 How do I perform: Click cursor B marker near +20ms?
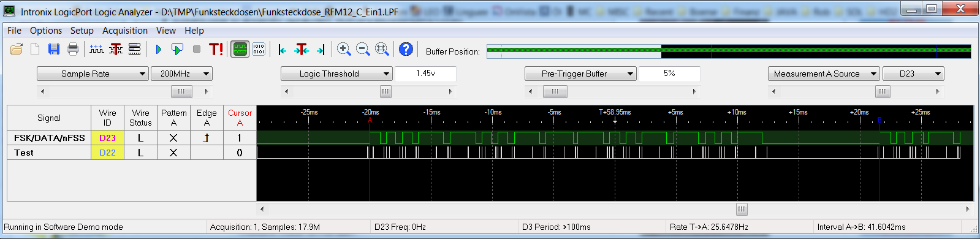coord(879,120)
